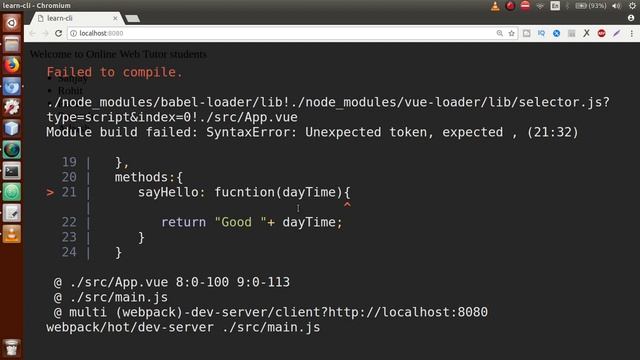Viewport: 640px width, 360px height.
Task: Click the line number 19
Action: 69,162
